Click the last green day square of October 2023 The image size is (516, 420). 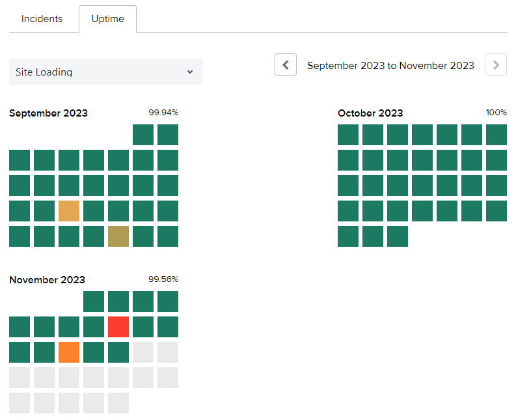398,236
